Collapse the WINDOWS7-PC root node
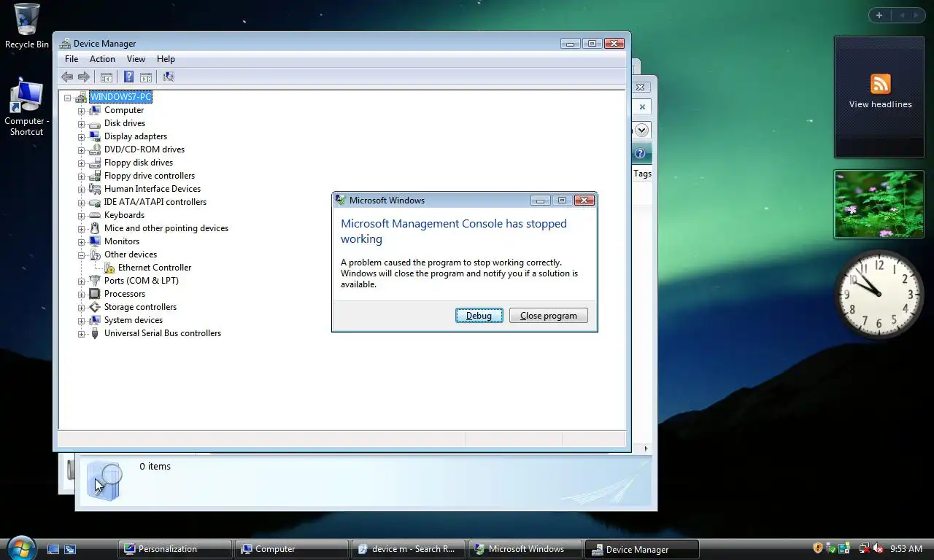Image resolution: width=934 pixels, height=560 pixels. [67, 98]
